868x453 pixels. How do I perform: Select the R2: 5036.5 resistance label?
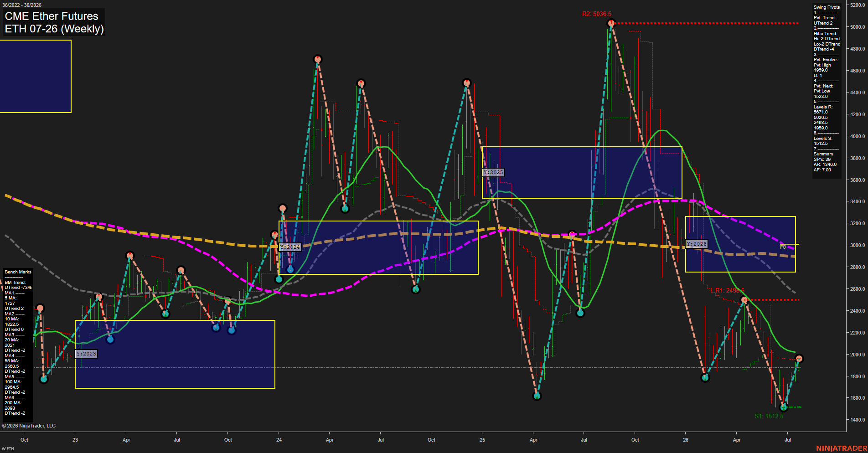(x=596, y=14)
